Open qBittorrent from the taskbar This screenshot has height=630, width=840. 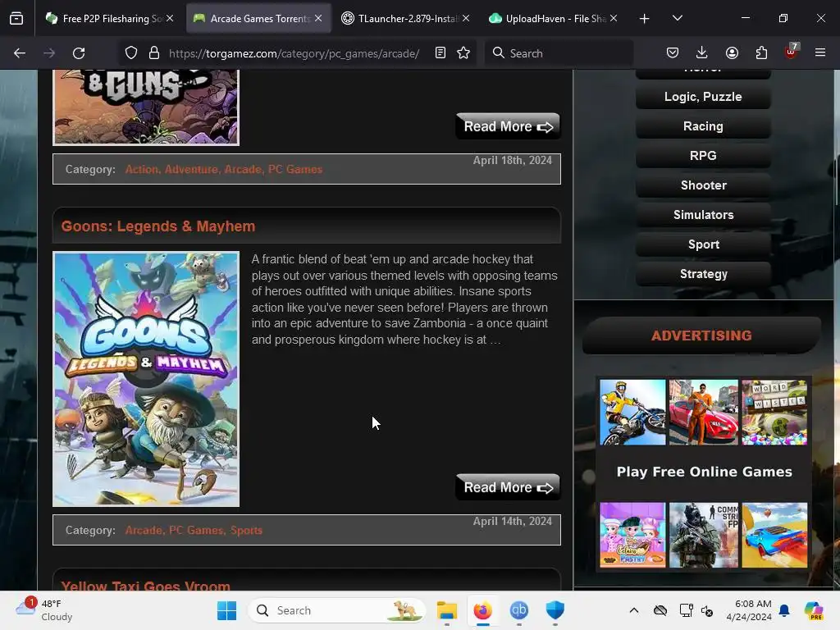518,610
